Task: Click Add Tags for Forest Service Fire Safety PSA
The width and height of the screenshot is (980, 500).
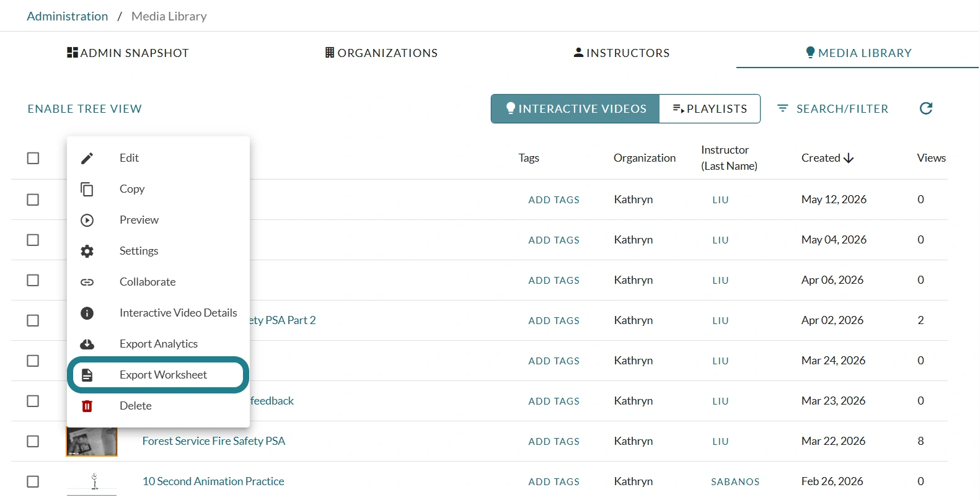Action: [x=554, y=441]
